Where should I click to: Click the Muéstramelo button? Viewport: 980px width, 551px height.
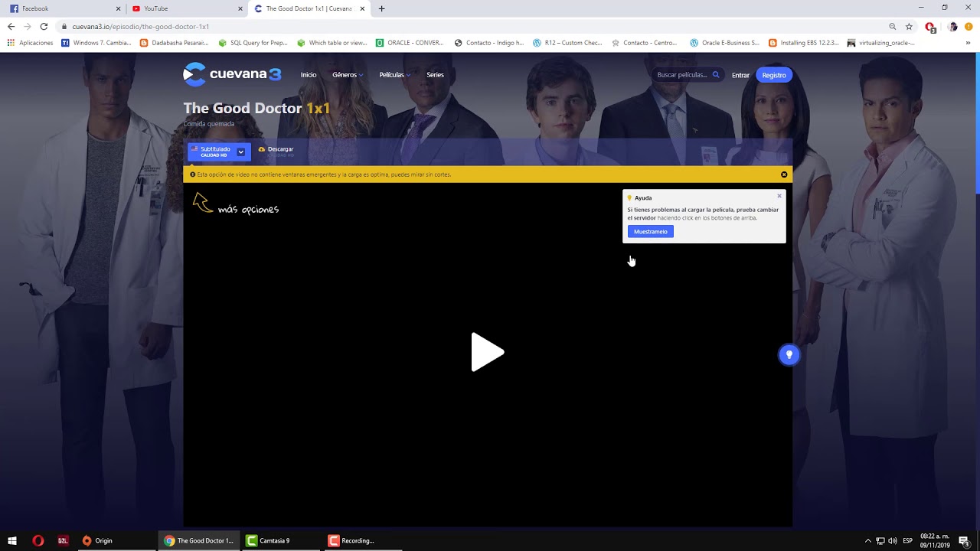pyautogui.click(x=650, y=232)
